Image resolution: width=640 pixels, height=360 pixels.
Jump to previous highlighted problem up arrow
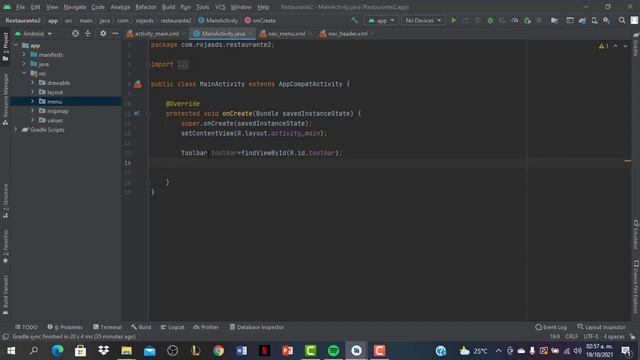[x=616, y=46]
